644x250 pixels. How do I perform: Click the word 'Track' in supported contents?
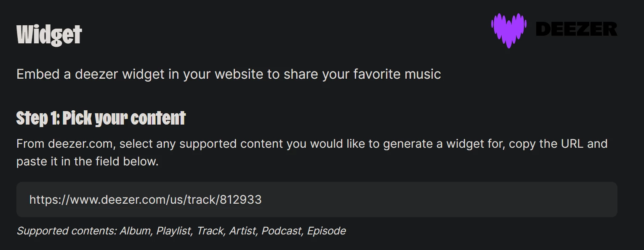click(210, 231)
